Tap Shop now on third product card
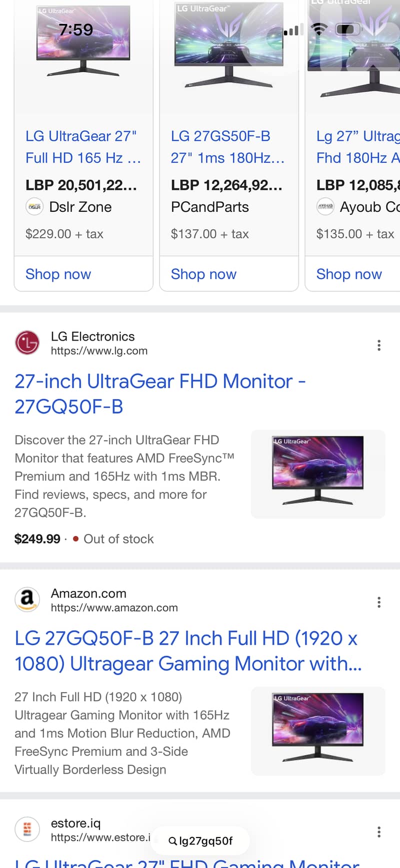400x868 pixels. (349, 274)
